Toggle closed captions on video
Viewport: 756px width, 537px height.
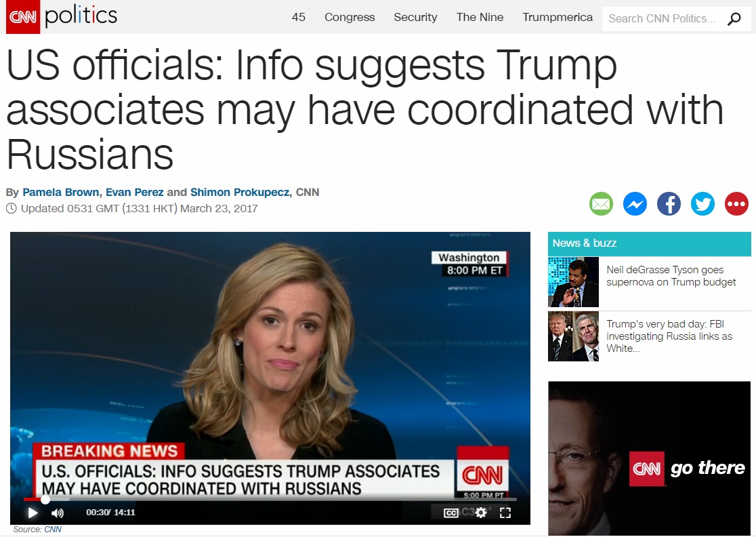click(450, 513)
